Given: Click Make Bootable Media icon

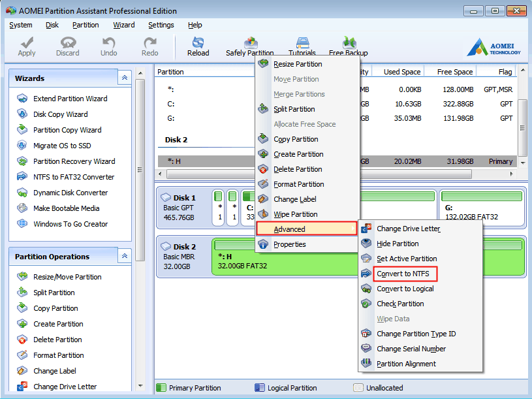Looking at the screenshot, I should (22, 208).
